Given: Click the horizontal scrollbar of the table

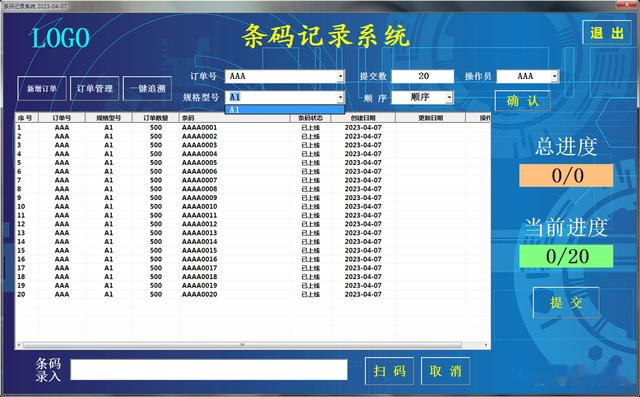Looking at the screenshot, I should coord(242,345).
